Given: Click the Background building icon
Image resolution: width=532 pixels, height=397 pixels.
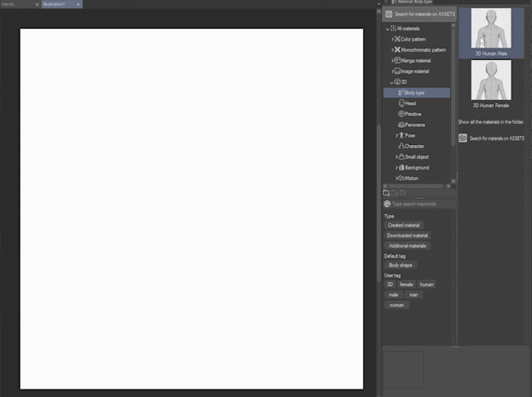Looking at the screenshot, I should pos(401,167).
